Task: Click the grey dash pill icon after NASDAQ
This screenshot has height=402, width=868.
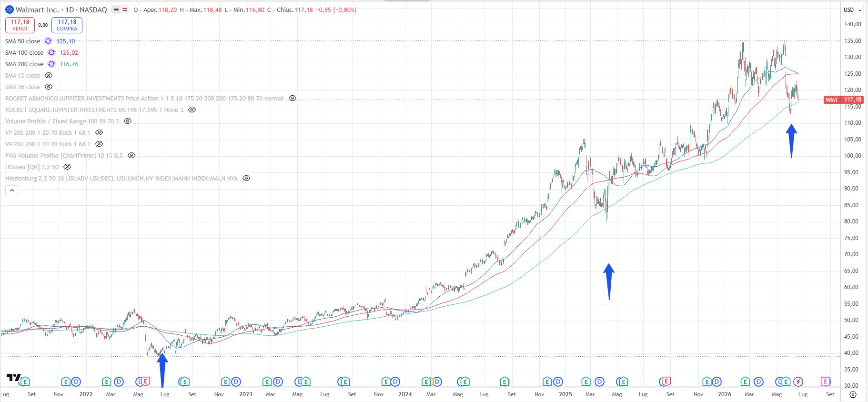Action: point(116,10)
